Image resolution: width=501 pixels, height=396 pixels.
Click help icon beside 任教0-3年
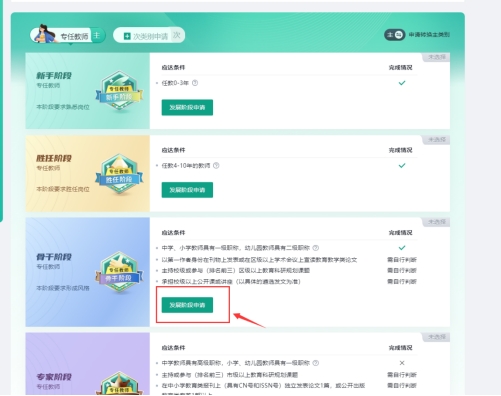(195, 83)
